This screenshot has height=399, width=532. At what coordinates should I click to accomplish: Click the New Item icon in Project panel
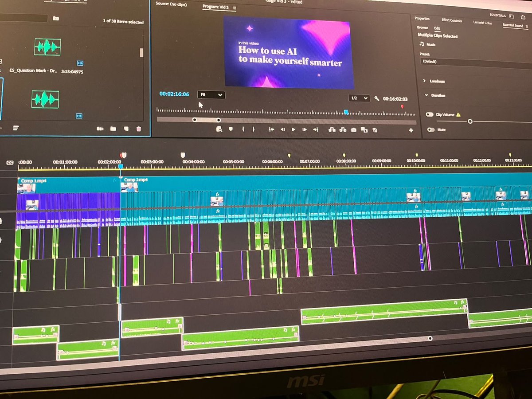coord(126,129)
